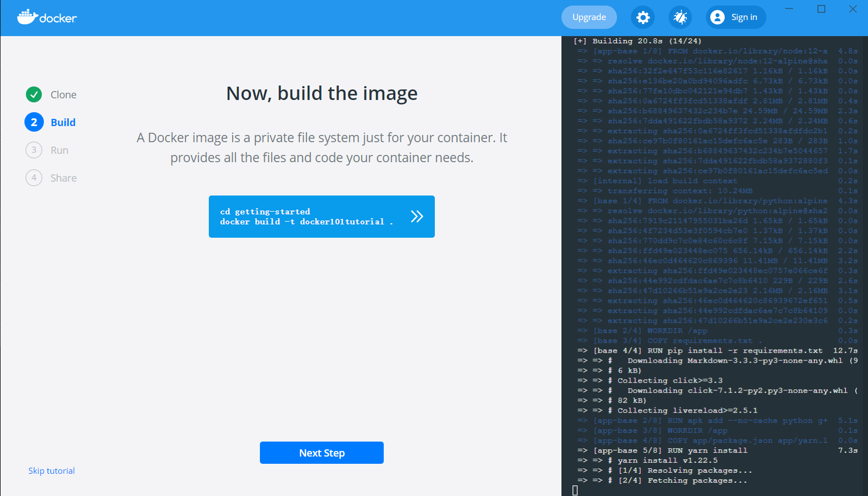
Task: Click the user avatar icon
Action: click(x=718, y=17)
